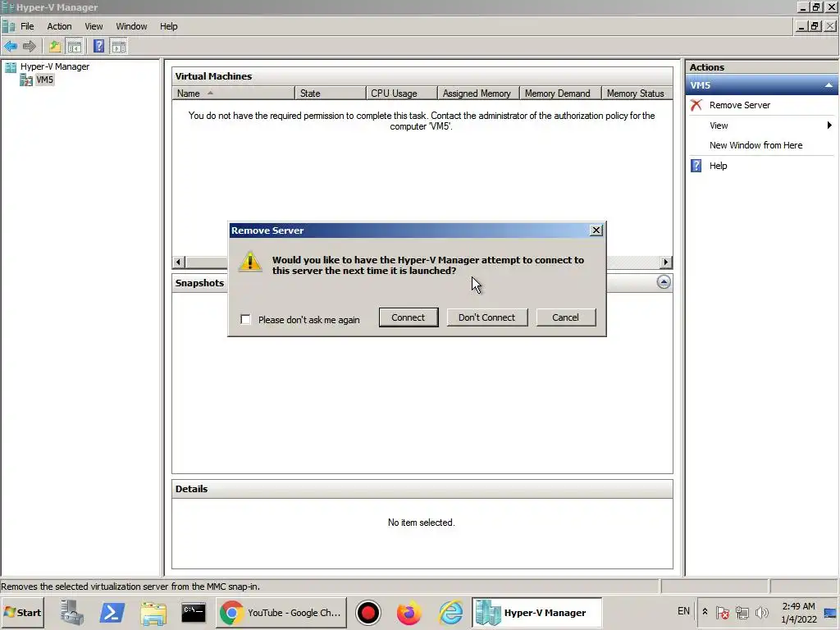Click the Memory Demand column header
The image size is (840, 630).
560,94
